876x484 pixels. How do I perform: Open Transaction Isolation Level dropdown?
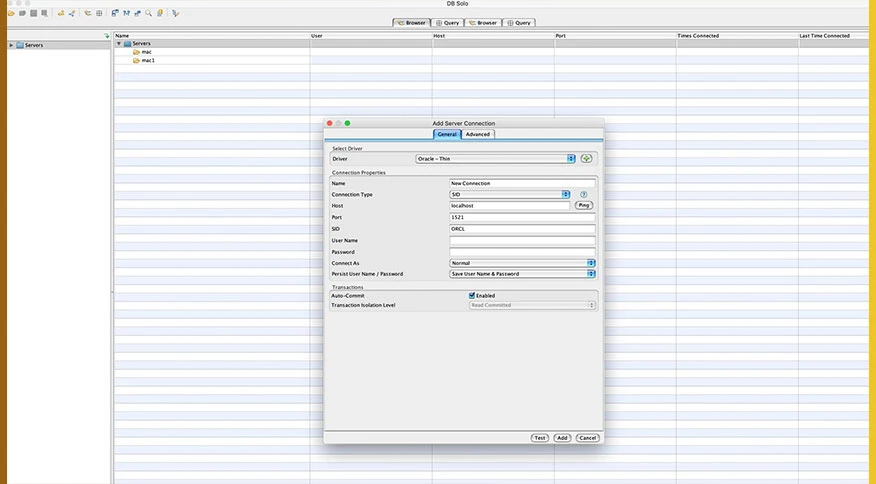pos(532,305)
